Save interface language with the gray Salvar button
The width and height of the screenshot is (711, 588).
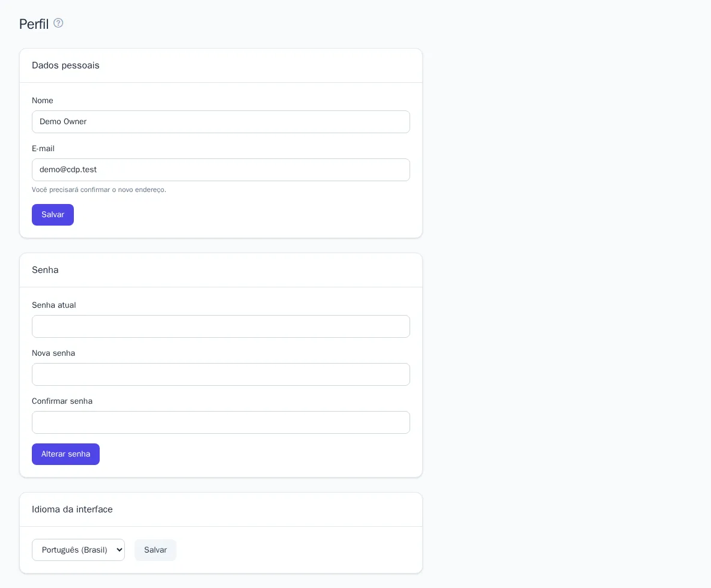click(x=156, y=550)
